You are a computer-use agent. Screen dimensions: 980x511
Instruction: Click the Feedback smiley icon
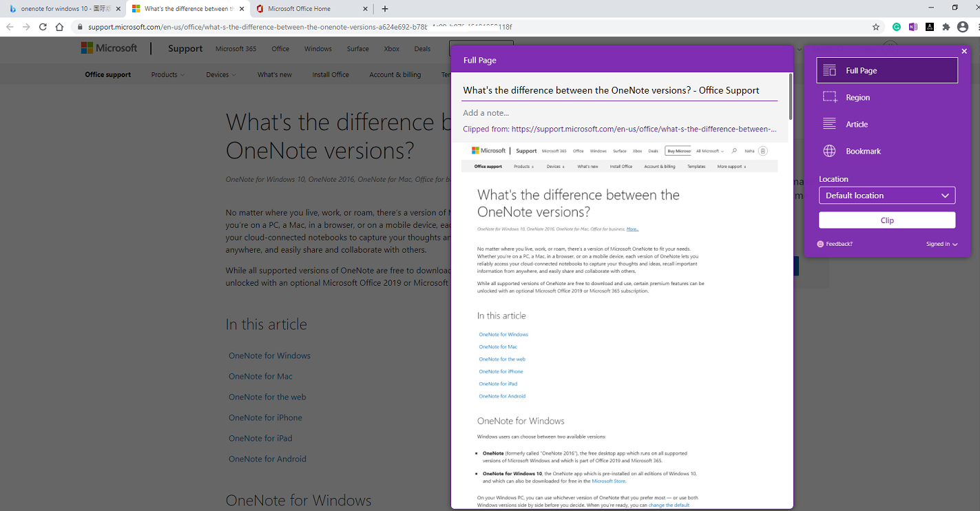(820, 244)
